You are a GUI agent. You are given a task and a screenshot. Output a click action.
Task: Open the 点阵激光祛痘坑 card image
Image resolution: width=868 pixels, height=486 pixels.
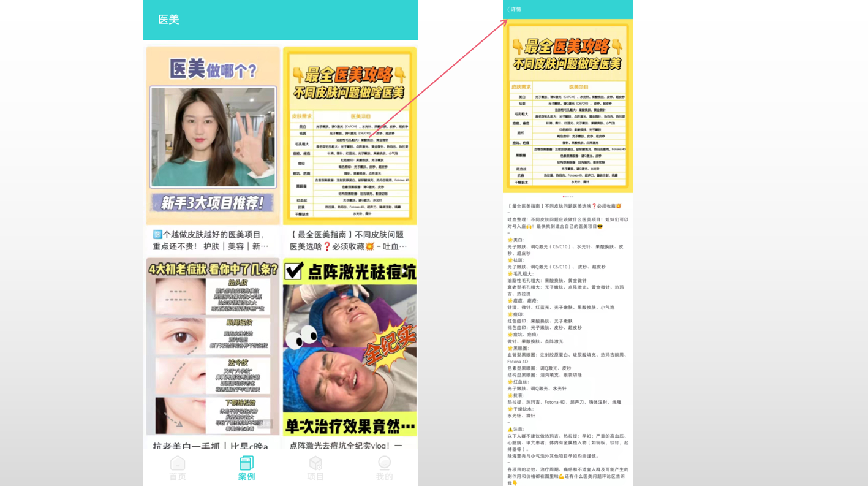tap(350, 346)
